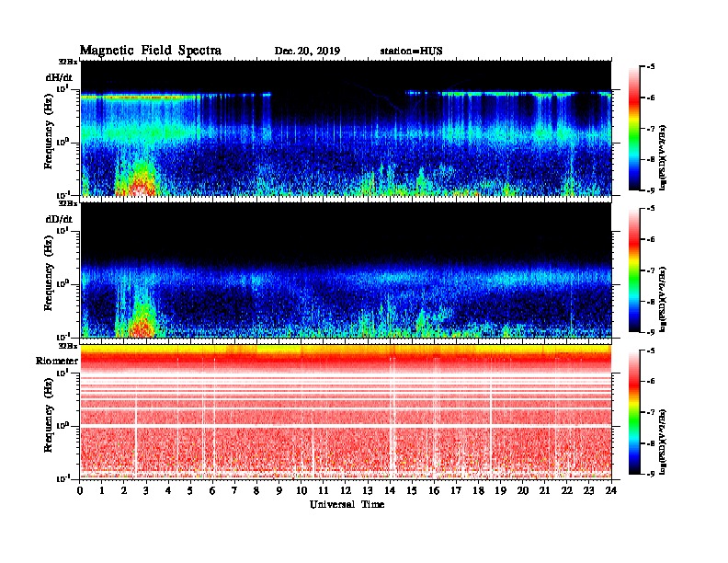Click the "32Hz" label atop Riometer panel
The width and height of the screenshot is (728, 563).
(68, 346)
